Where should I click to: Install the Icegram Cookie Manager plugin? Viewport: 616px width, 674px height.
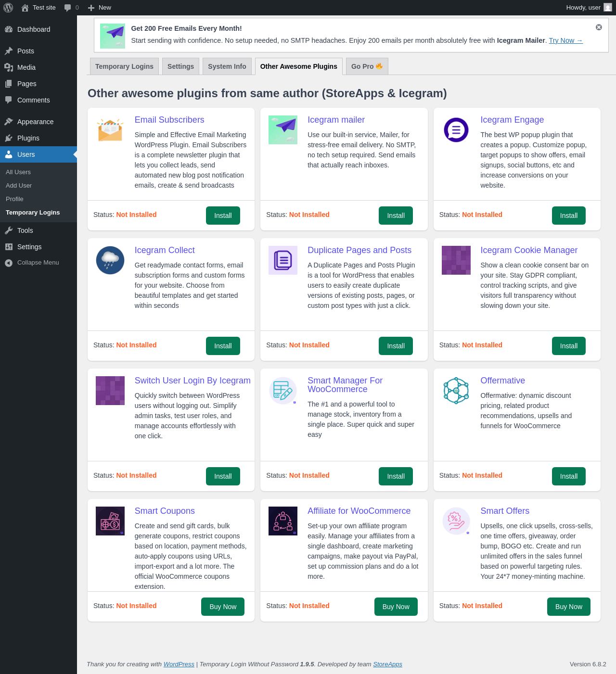pos(569,346)
